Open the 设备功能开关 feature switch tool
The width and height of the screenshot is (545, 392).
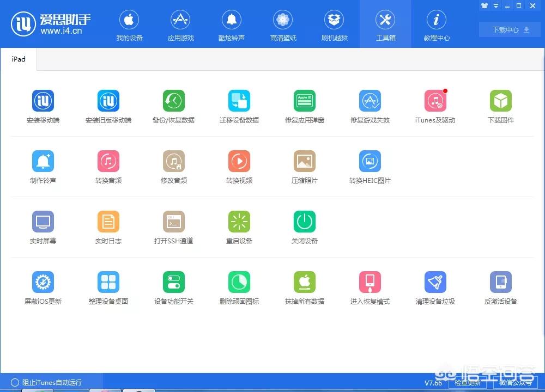coord(173,283)
